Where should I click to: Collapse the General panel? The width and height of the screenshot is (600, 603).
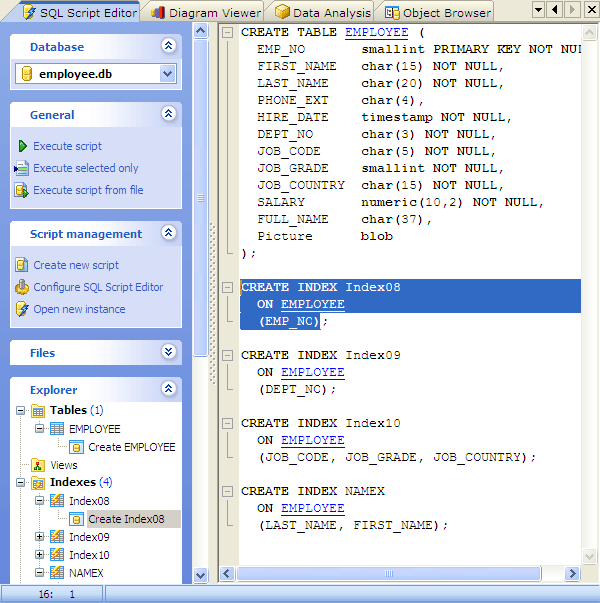tap(168, 114)
